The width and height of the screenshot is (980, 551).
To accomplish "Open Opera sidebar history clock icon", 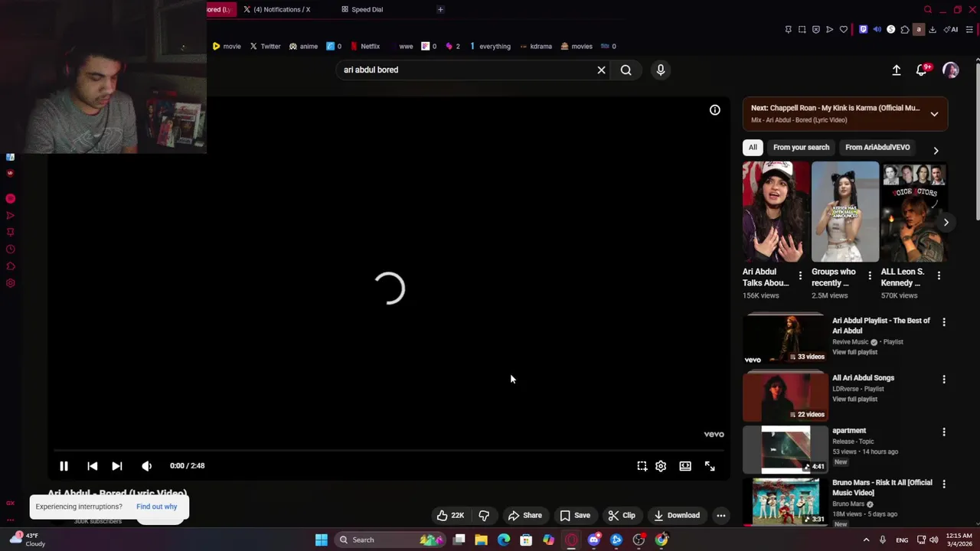I will (10, 249).
